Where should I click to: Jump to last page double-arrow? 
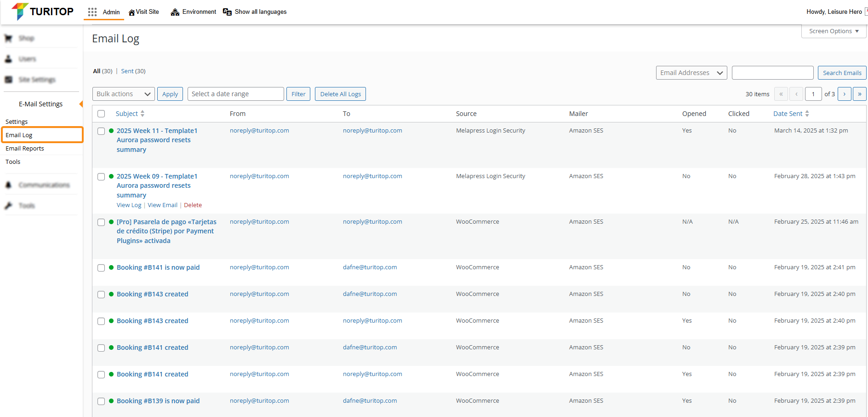(859, 94)
